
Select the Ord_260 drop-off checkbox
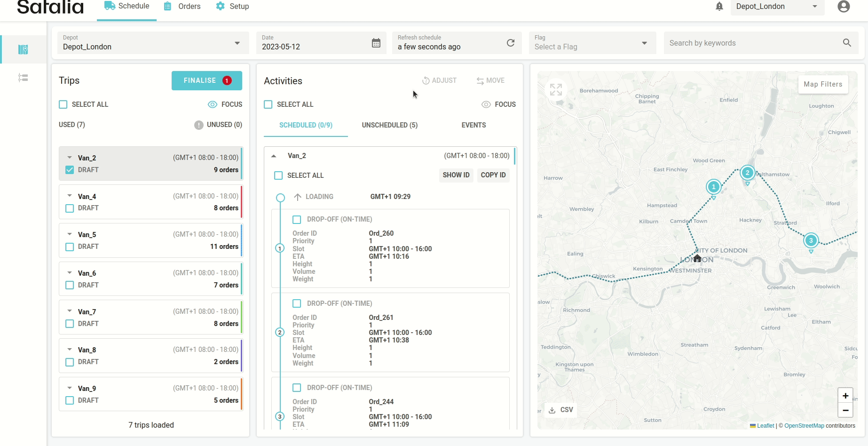click(297, 220)
